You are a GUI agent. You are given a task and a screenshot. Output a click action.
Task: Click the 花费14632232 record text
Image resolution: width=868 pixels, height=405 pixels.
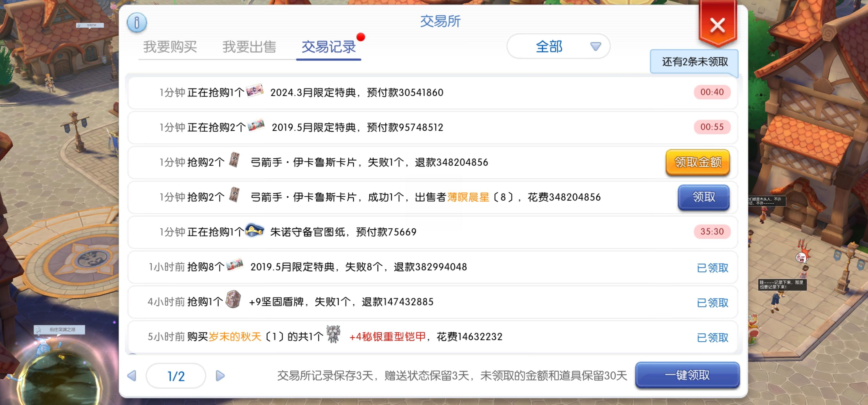(x=469, y=337)
